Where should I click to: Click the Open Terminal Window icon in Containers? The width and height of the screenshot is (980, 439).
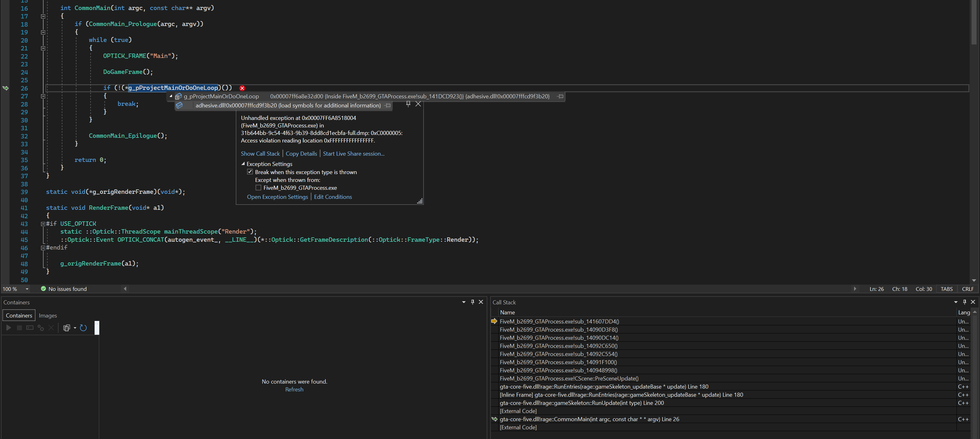[x=30, y=328]
